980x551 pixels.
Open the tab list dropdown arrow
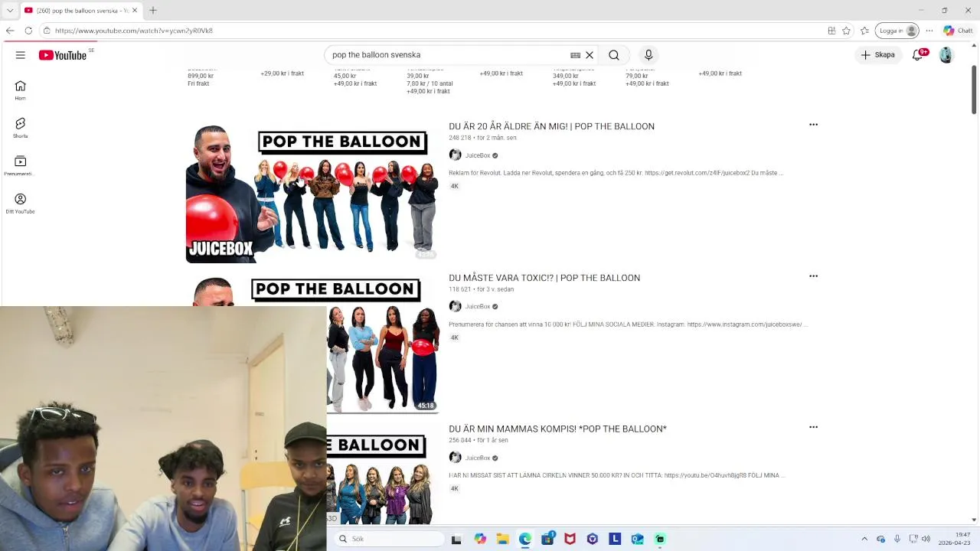(9, 10)
